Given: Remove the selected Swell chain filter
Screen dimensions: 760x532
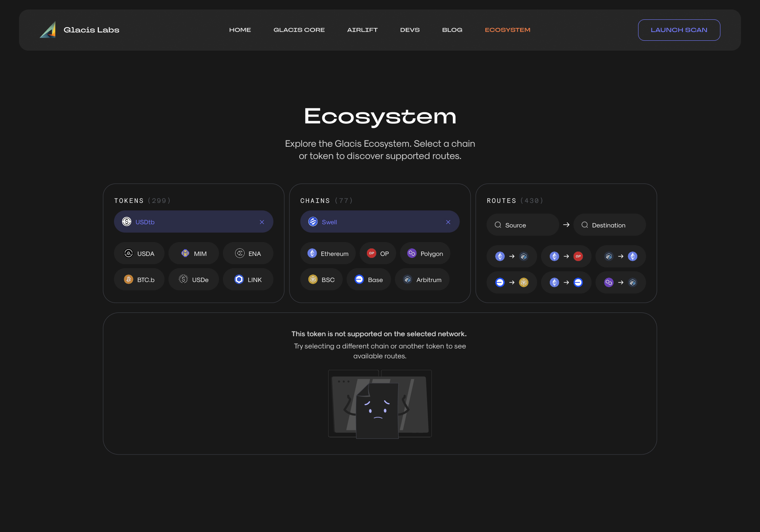Looking at the screenshot, I should point(448,222).
